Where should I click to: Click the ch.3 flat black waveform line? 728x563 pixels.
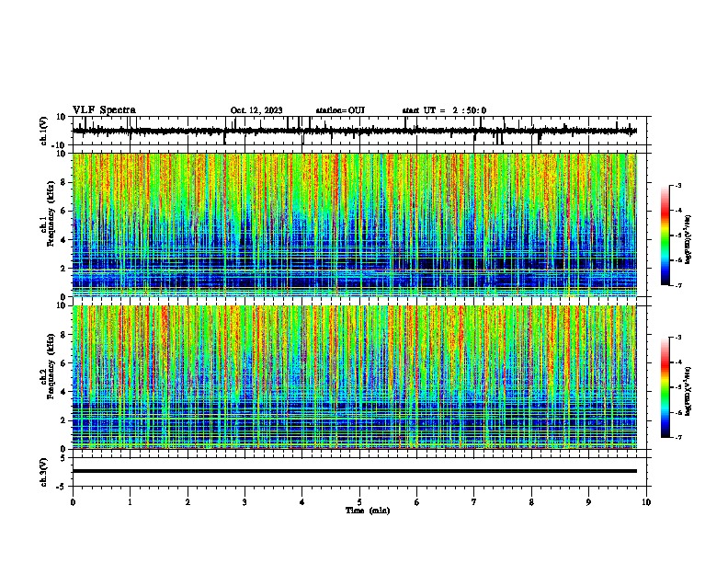click(354, 471)
